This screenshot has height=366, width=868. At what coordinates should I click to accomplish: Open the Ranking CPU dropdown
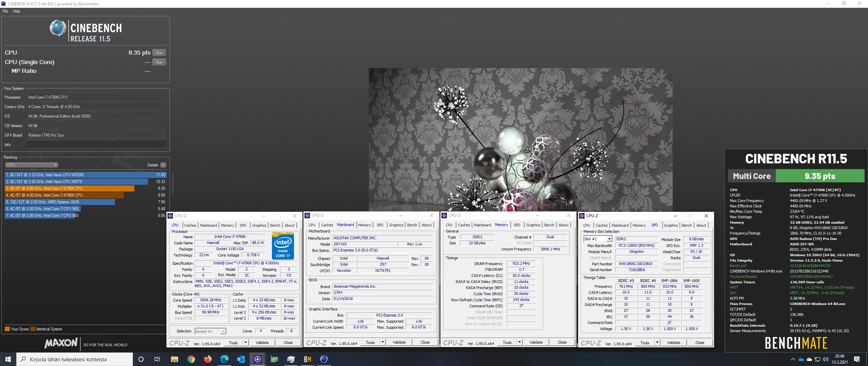point(32,165)
